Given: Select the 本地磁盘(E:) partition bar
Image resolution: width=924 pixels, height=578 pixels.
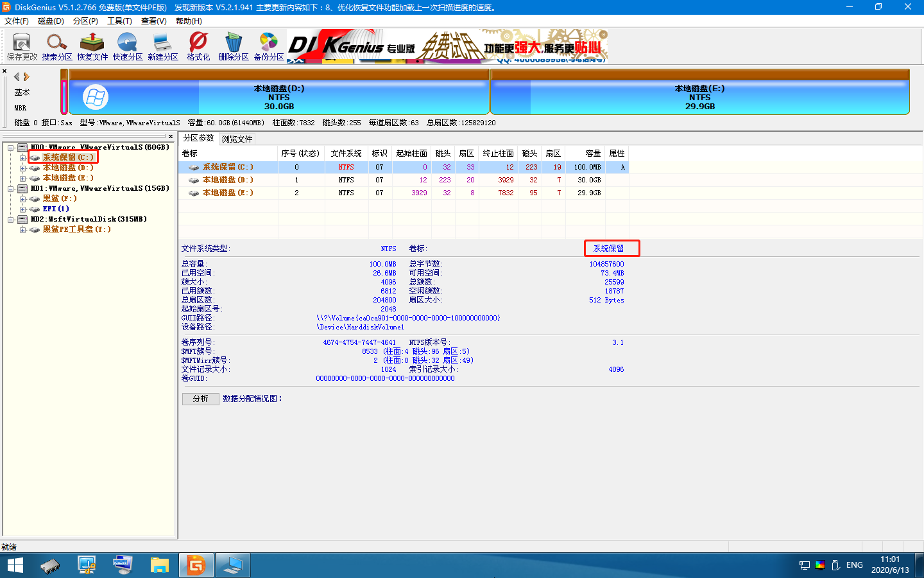Looking at the screenshot, I should (699, 97).
